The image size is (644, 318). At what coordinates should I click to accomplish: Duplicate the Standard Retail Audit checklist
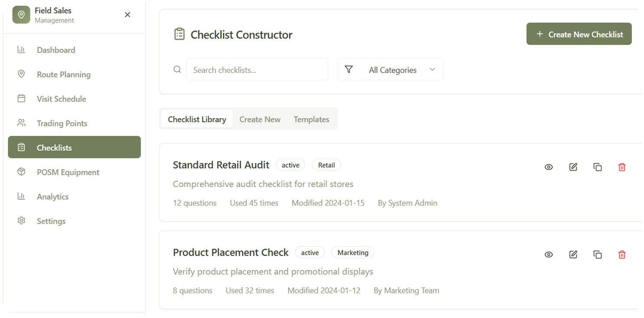click(x=598, y=167)
